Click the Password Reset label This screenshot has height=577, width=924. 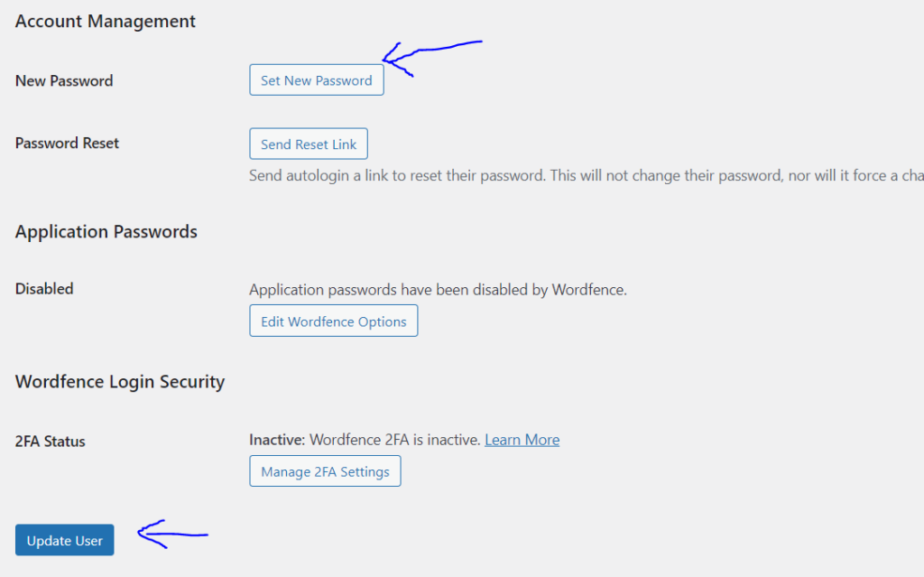[67, 144]
